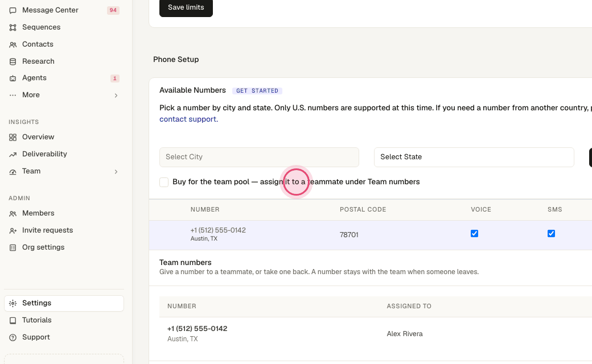Click the Team gauge icon
592x364 pixels.
pyautogui.click(x=13, y=172)
